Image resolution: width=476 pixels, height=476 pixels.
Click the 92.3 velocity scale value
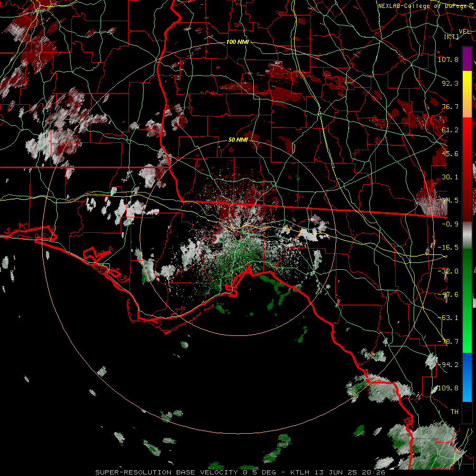click(450, 83)
